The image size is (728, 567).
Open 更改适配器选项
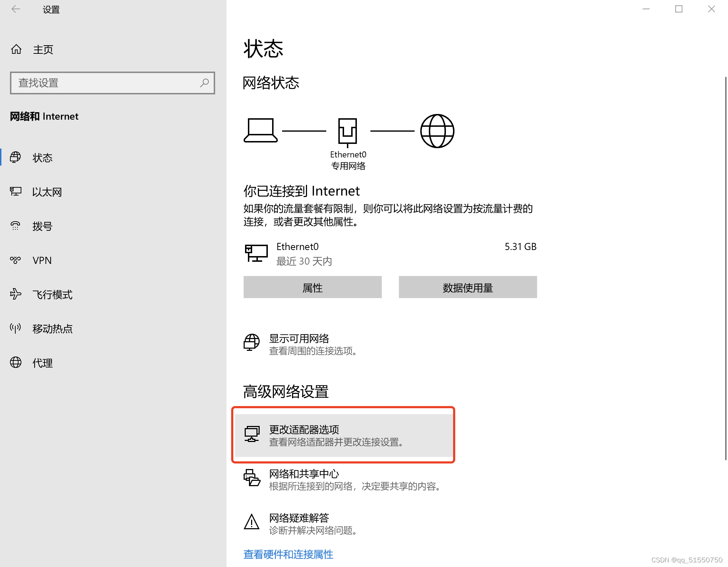[x=344, y=435]
